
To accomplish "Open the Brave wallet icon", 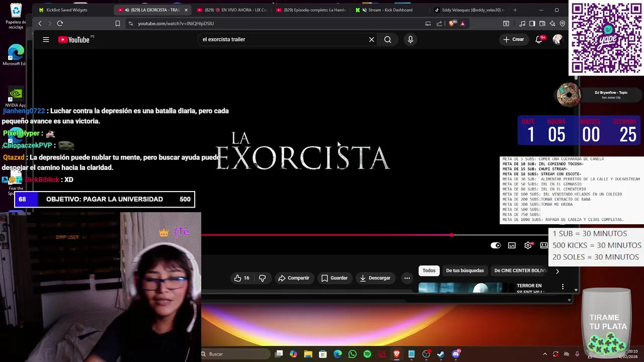I will pyautogui.click(x=542, y=23).
